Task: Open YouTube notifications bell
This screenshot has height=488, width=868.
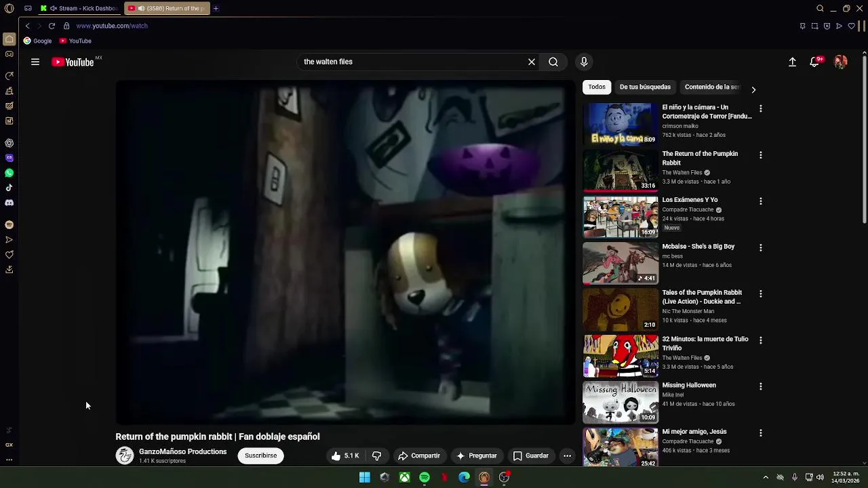Action: coord(814,62)
